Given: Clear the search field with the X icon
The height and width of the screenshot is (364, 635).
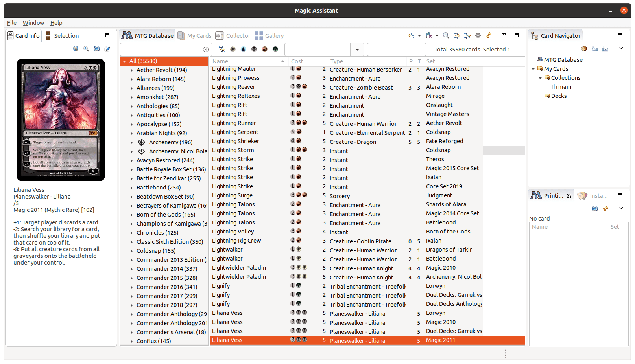Looking at the screenshot, I should 206,50.
